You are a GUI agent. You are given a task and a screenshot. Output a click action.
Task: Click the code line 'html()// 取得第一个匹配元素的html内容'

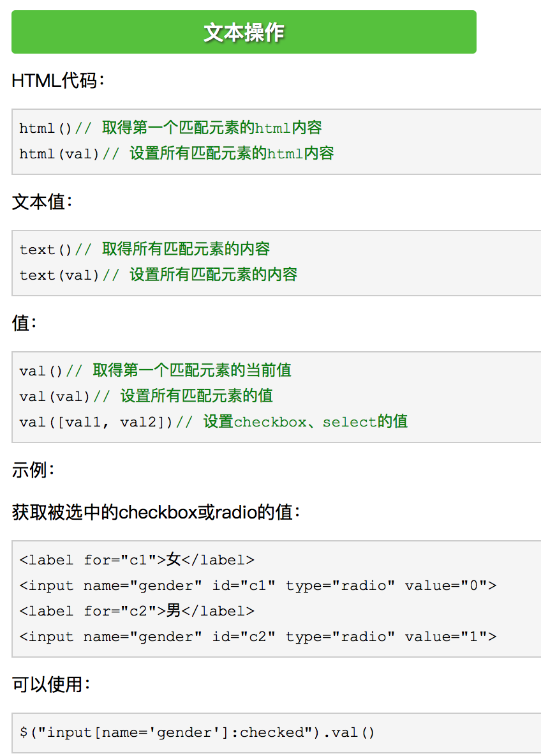point(170,128)
